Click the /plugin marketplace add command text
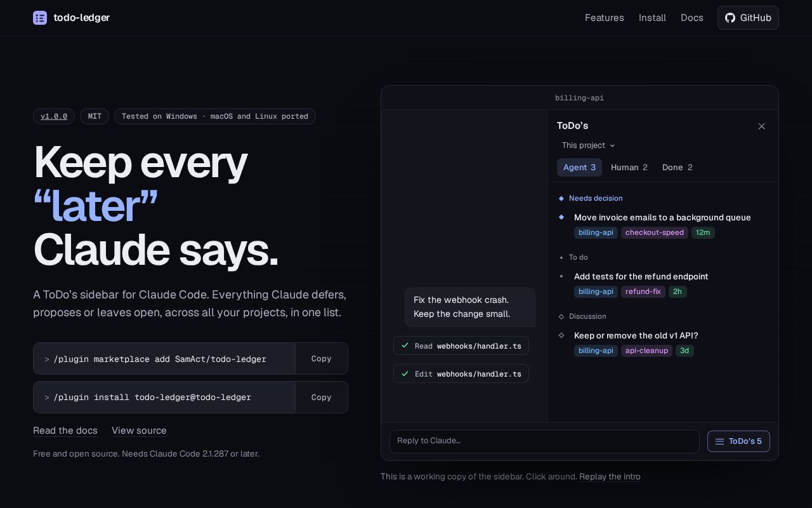Viewport: 812px width, 508px height. tap(160, 359)
